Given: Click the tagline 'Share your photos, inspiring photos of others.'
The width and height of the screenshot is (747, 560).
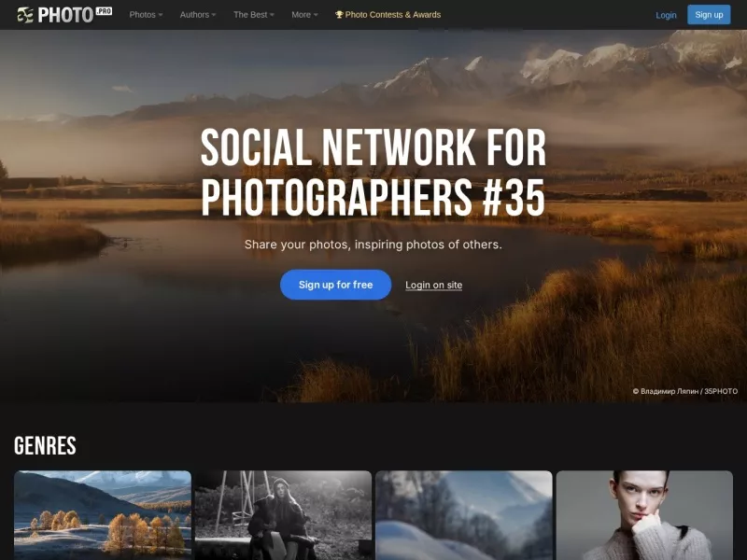Looking at the screenshot, I should (x=373, y=245).
